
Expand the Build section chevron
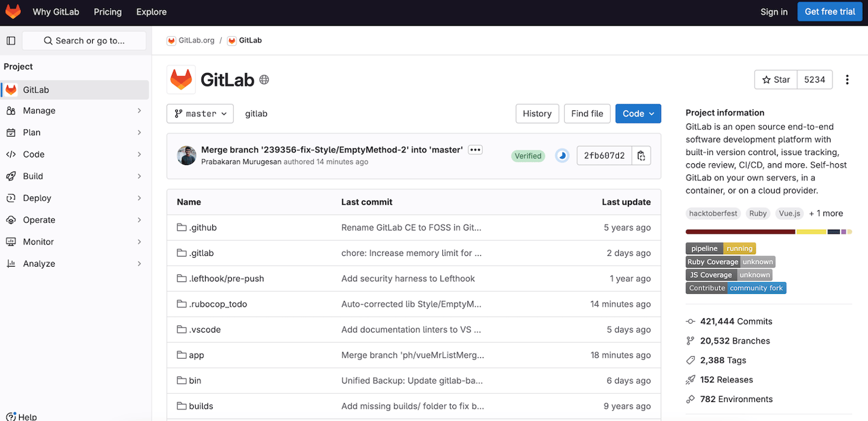(x=140, y=176)
